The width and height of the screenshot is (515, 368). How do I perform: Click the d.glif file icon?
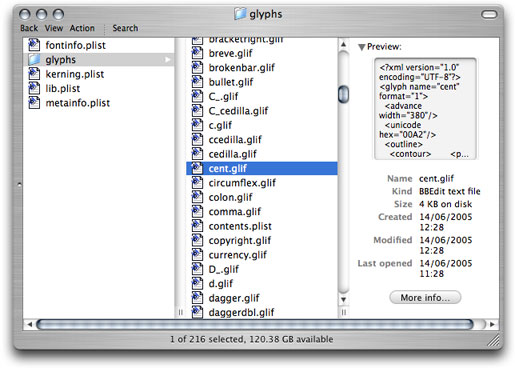[x=197, y=283]
